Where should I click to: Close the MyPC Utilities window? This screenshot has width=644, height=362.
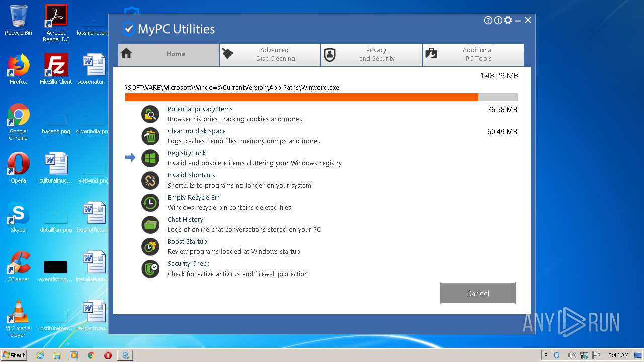point(528,20)
